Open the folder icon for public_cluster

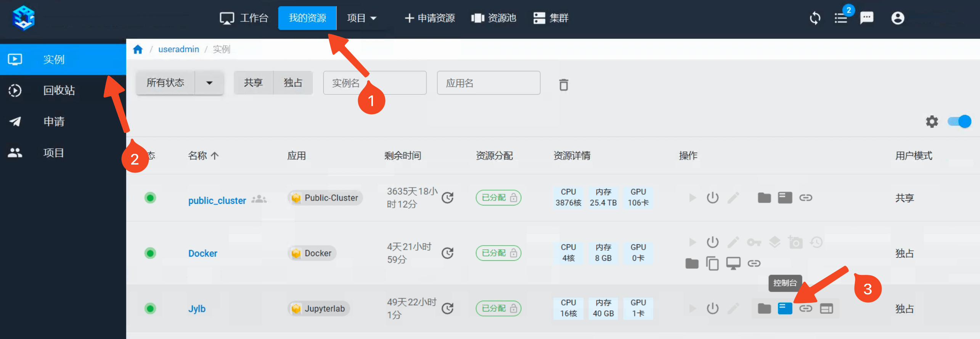(x=764, y=198)
